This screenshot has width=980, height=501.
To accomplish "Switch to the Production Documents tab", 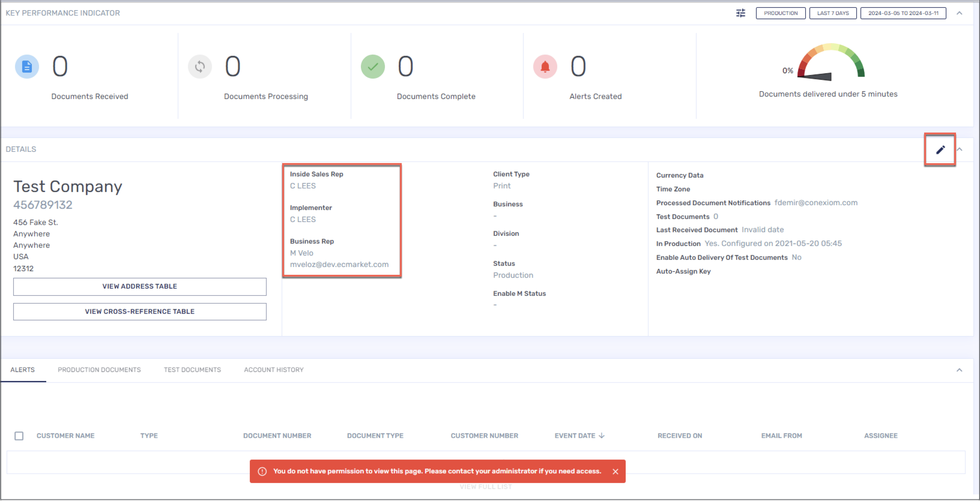I will click(99, 370).
